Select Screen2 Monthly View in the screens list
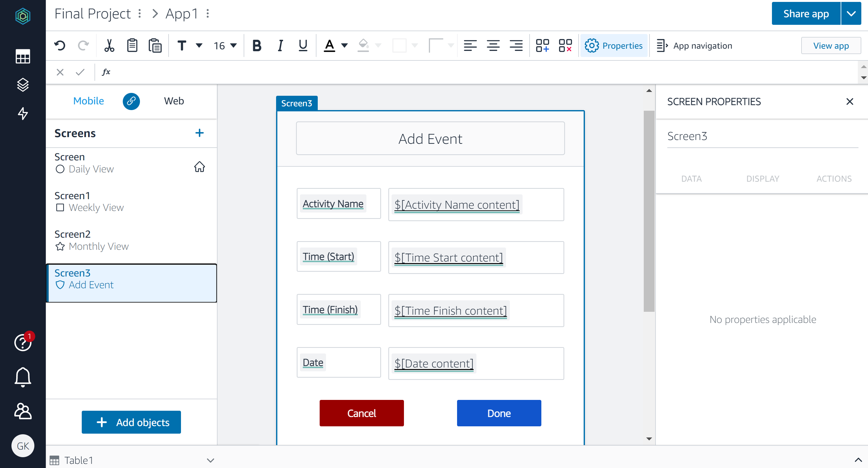Image resolution: width=868 pixels, height=468 pixels. click(x=98, y=240)
